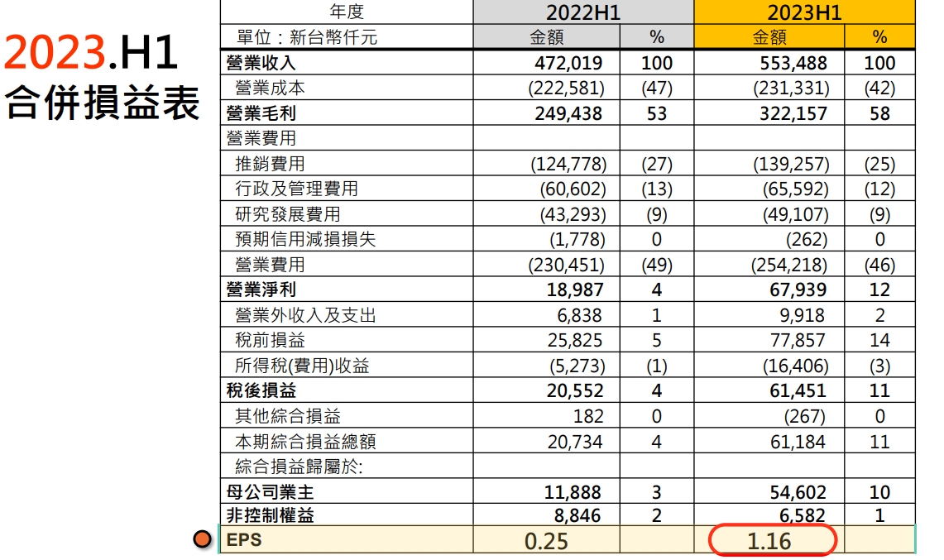Select the 研究發展費用 row label

[x=288, y=214]
